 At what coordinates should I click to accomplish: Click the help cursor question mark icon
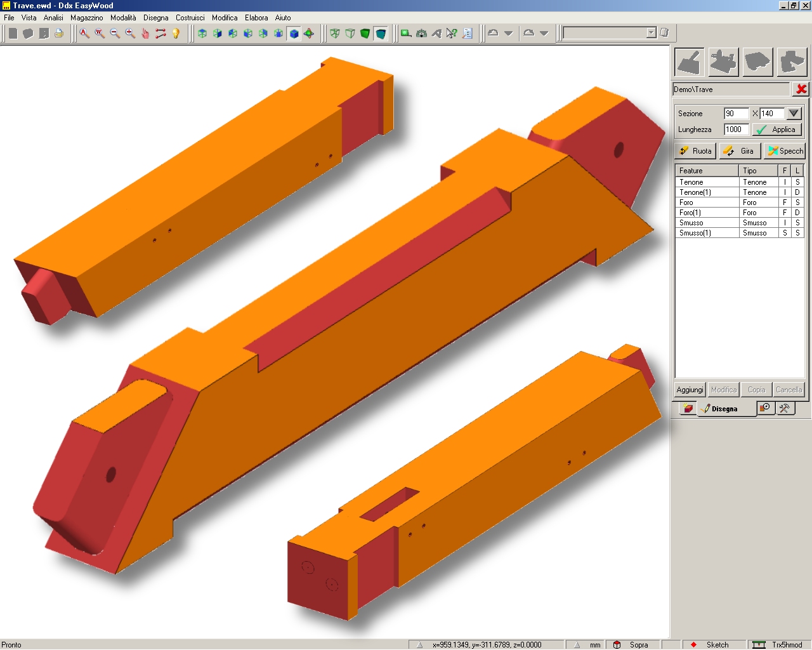452,34
